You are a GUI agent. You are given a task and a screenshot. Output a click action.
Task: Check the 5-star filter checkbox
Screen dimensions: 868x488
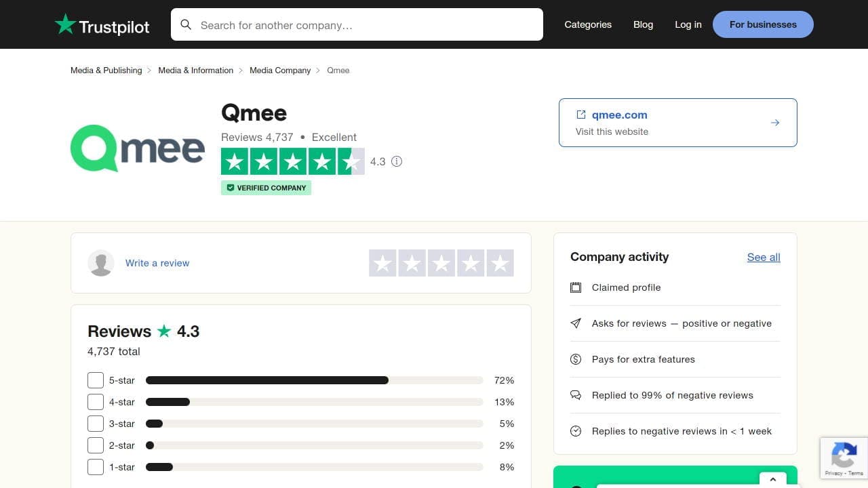pyautogui.click(x=96, y=380)
